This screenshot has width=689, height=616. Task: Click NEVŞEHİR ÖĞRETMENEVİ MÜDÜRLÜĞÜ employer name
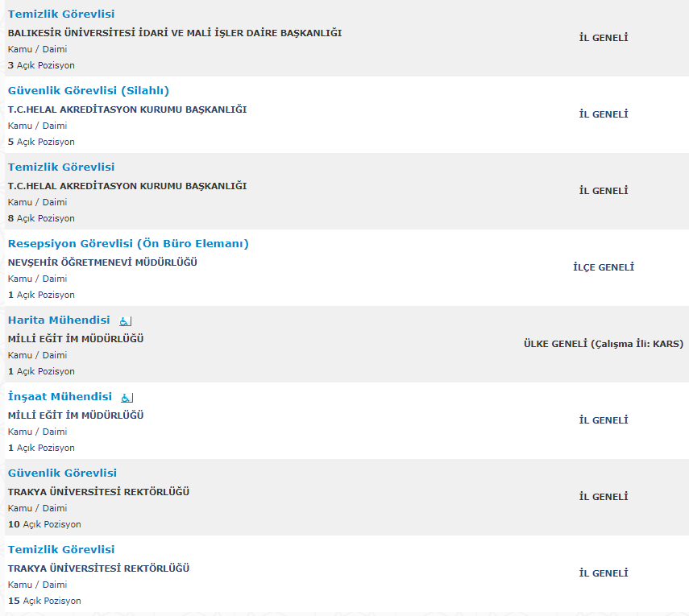click(x=102, y=263)
